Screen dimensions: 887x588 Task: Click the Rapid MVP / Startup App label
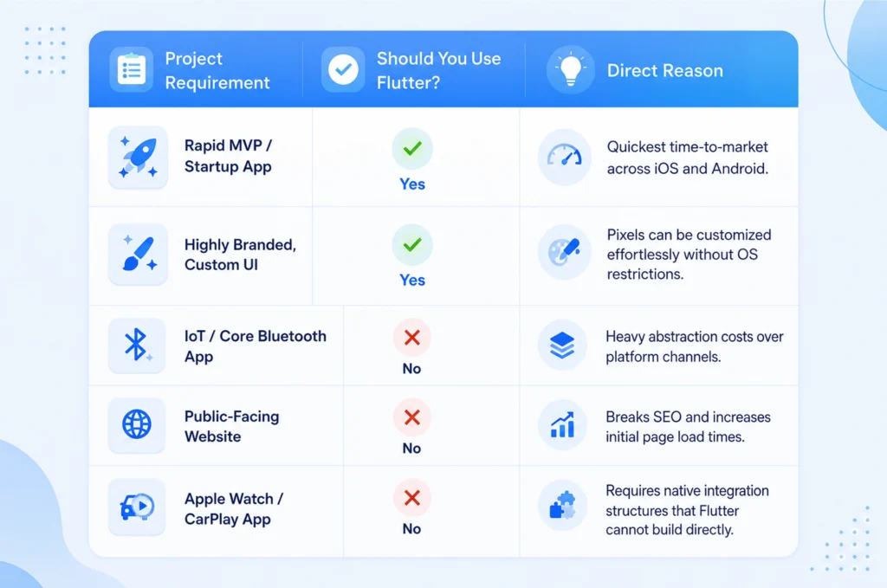(x=228, y=156)
